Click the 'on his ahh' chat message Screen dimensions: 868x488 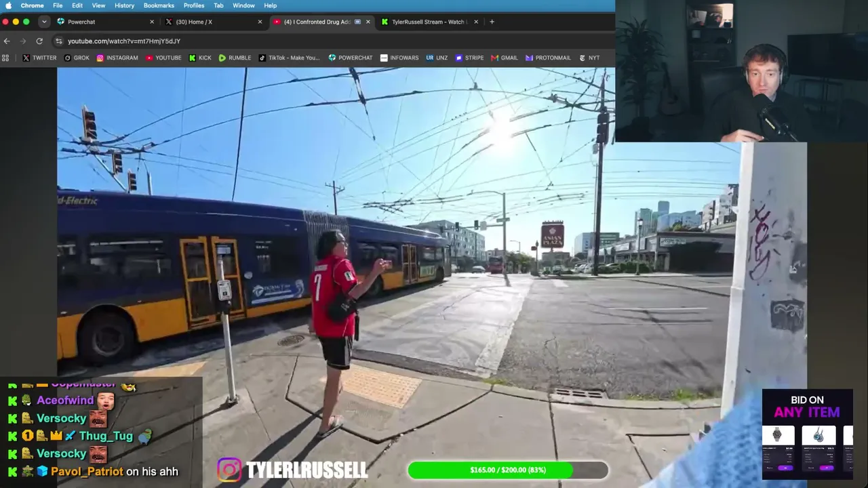(x=153, y=471)
